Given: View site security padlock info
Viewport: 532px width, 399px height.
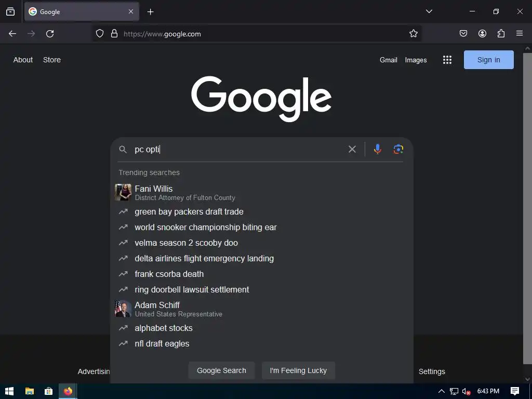Looking at the screenshot, I should 114,34.
